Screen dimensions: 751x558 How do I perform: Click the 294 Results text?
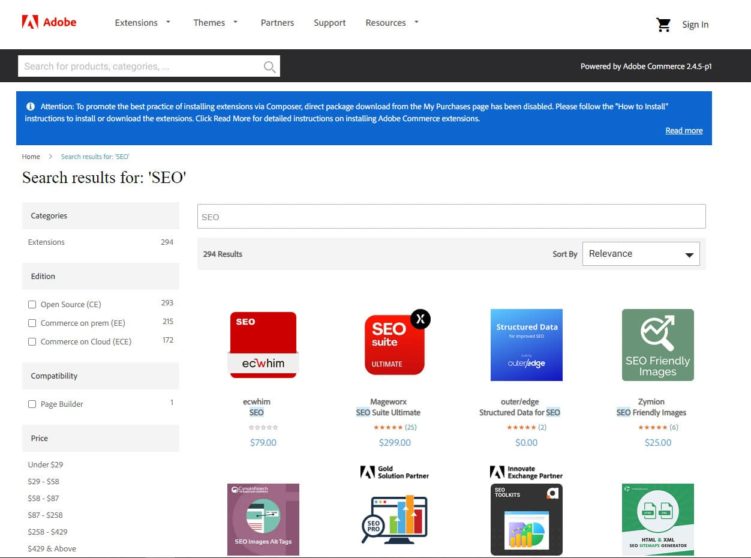coord(223,254)
